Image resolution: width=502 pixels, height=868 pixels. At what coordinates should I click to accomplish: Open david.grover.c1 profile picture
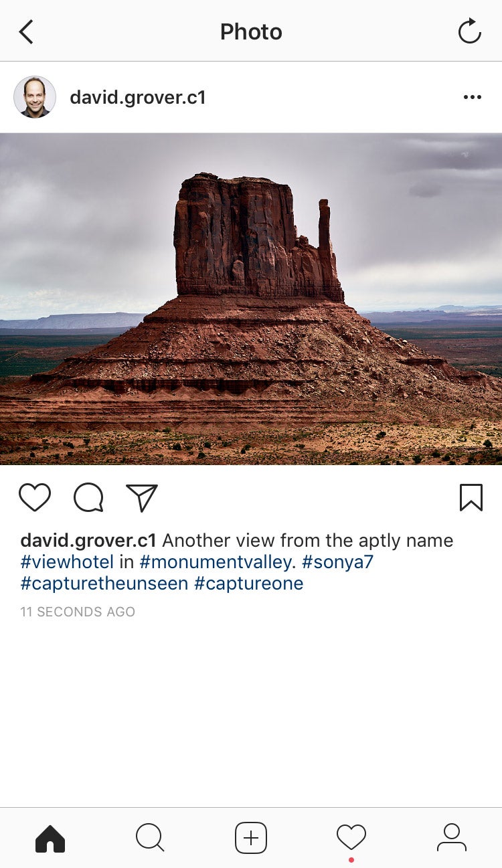tap(34, 97)
